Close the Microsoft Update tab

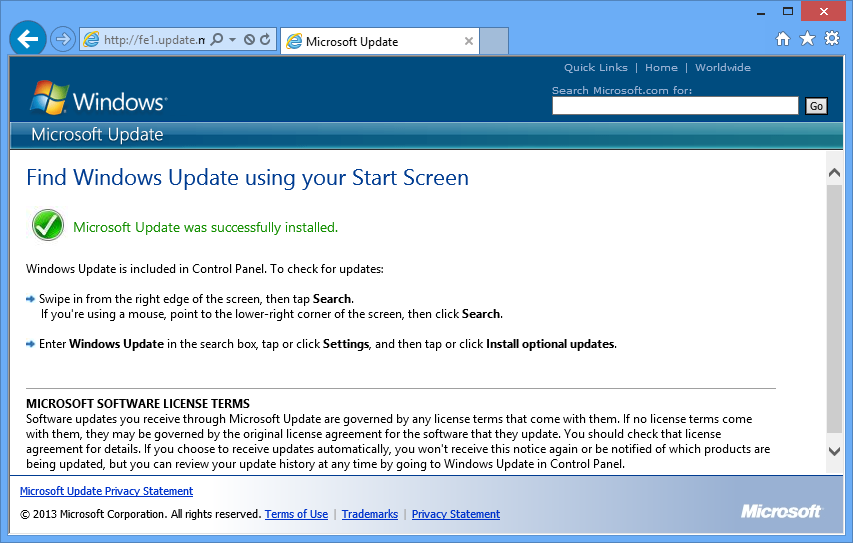[x=468, y=41]
